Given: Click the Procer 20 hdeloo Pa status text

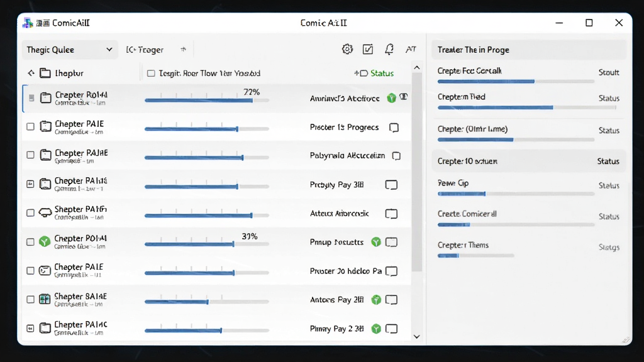Looking at the screenshot, I should click(346, 271).
